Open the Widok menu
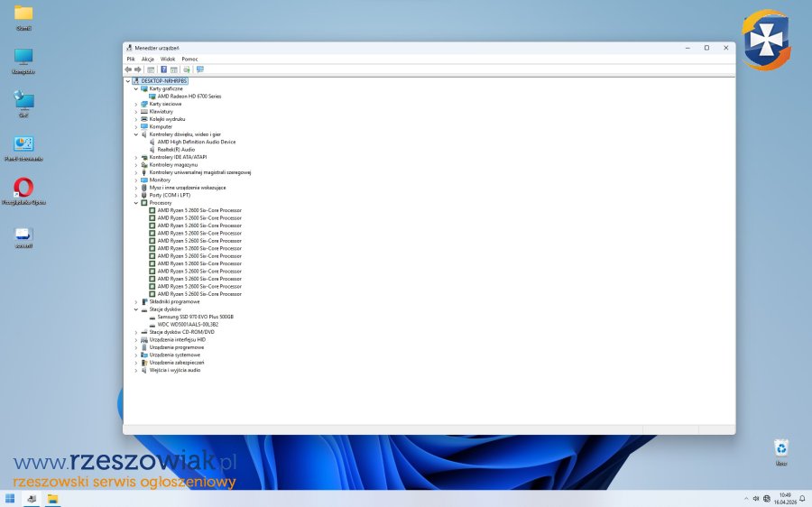 point(168,59)
